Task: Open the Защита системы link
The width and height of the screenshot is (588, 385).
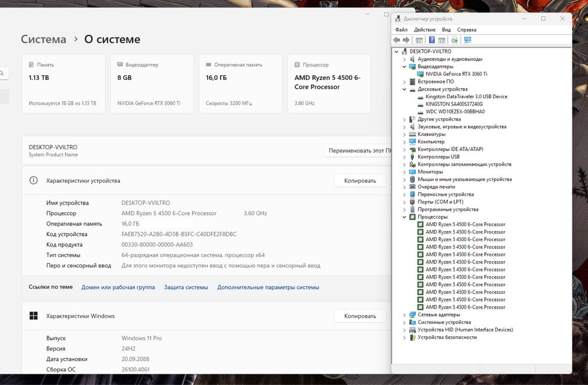Action: coord(186,287)
